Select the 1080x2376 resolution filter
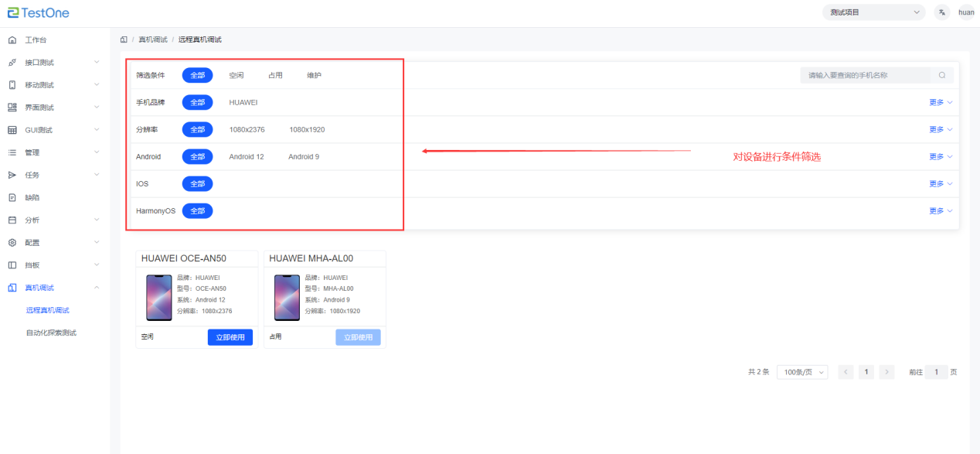 (x=247, y=130)
